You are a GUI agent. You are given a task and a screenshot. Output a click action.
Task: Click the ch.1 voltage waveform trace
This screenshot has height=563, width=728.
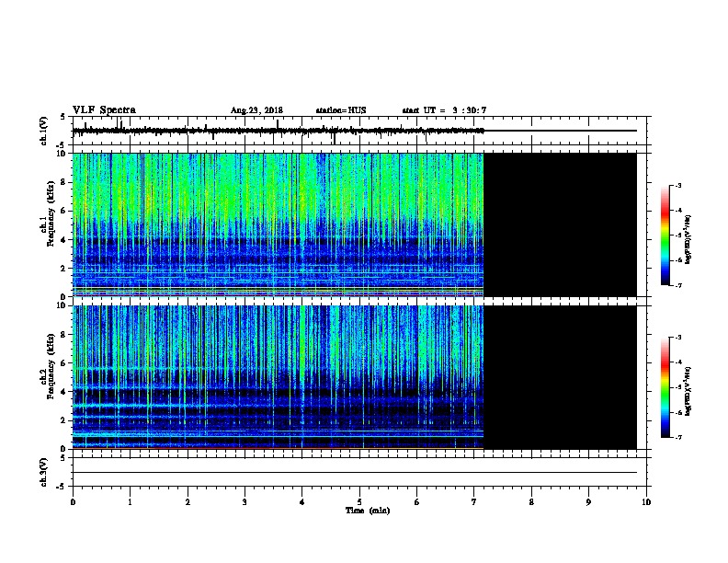[x=279, y=131]
